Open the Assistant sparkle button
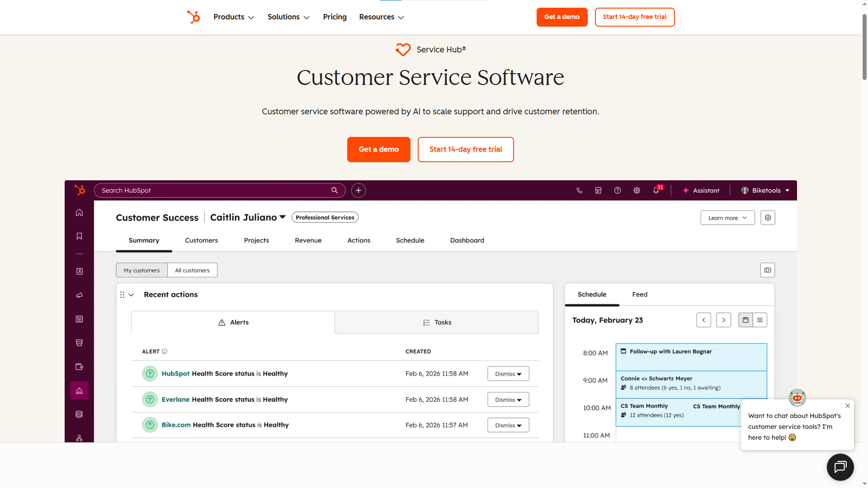 point(701,191)
